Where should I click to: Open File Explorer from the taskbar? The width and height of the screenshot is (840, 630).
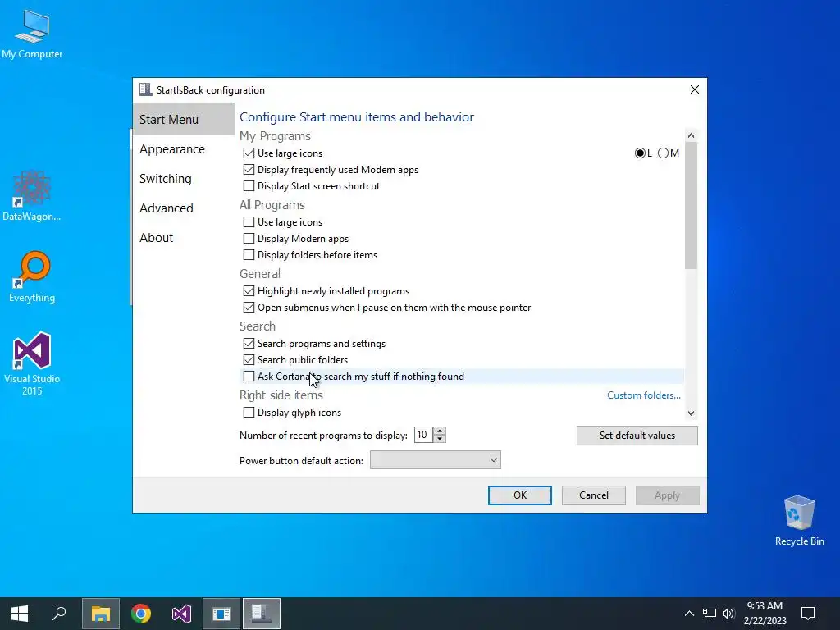(x=101, y=614)
